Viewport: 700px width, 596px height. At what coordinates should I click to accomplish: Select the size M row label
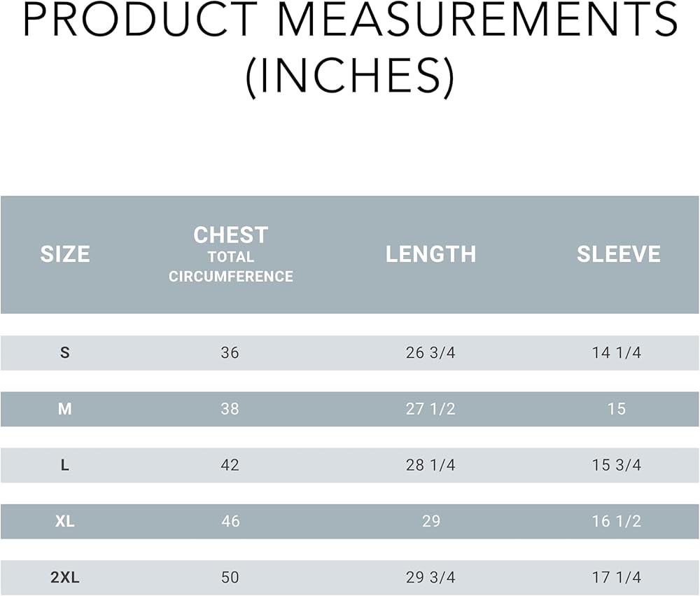click(x=65, y=409)
